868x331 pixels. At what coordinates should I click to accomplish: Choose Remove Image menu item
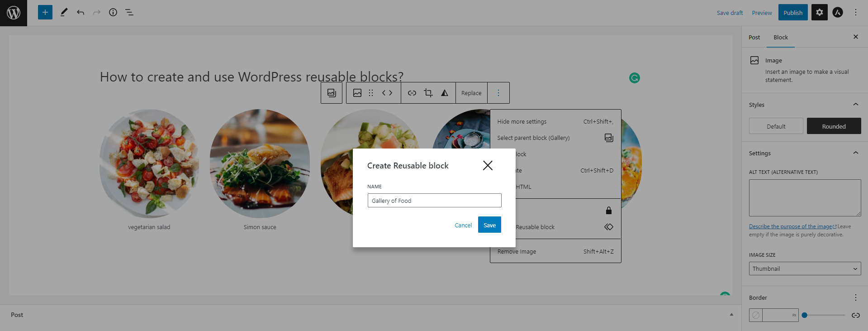555,251
